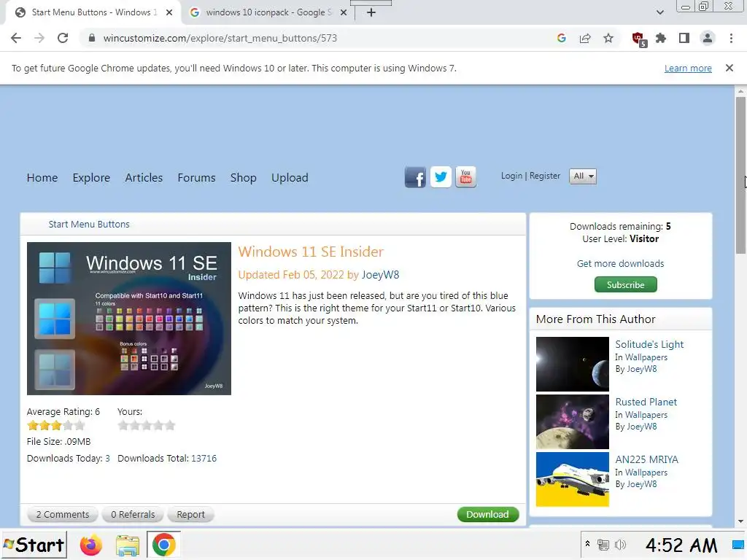This screenshot has height=560, width=747.
Task: Open Chrome's three-dot menu
Action: point(731,38)
